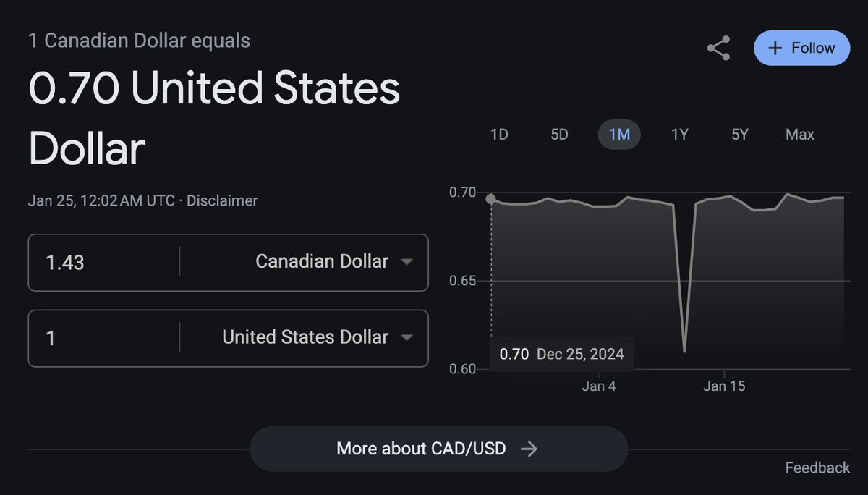Image resolution: width=868 pixels, height=495 pixels.
Task: Click the share icon
Action: click(718, 48)
